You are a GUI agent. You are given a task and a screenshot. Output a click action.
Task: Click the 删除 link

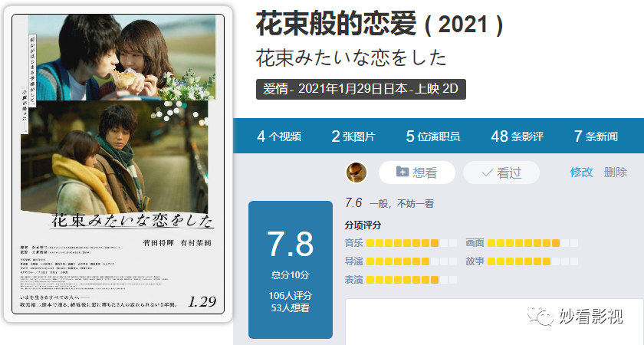[615, 172]
